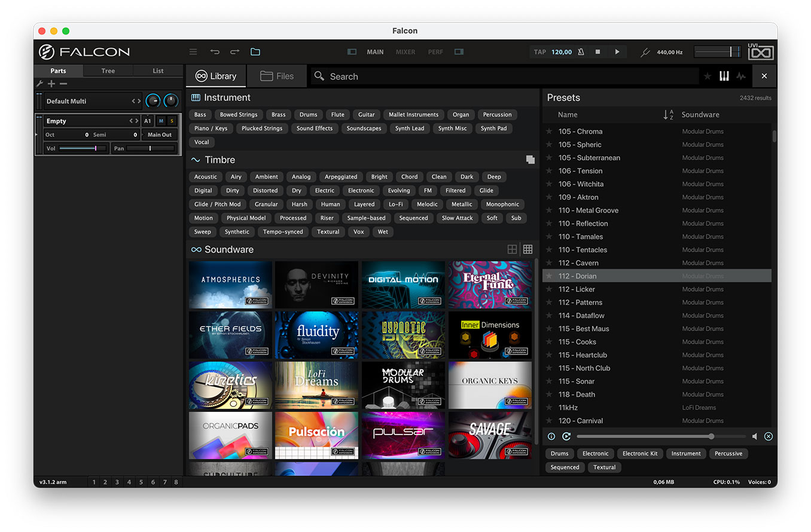The image size is (811, 532).
Task: Select the Bass instrument tag
Action: coord(200,115)
